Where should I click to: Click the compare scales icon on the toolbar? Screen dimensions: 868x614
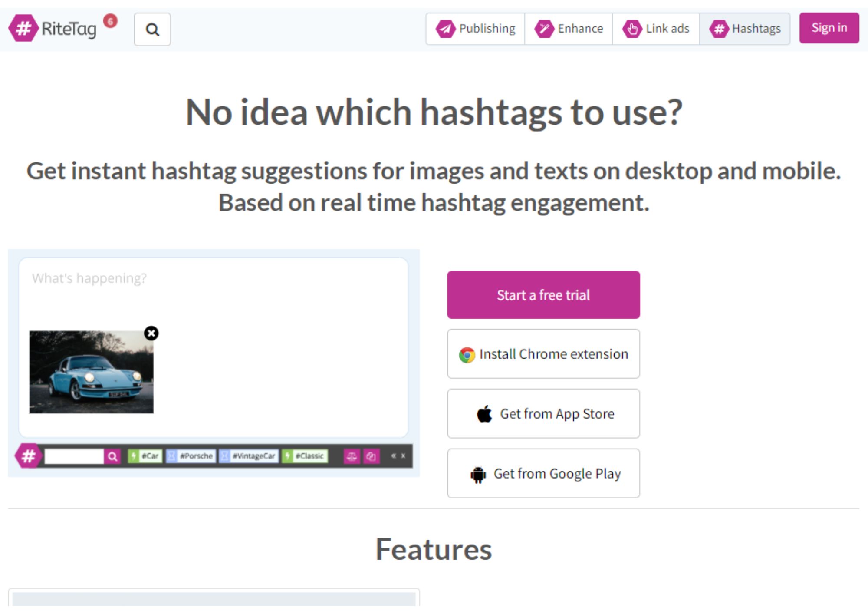coord(352,456)
